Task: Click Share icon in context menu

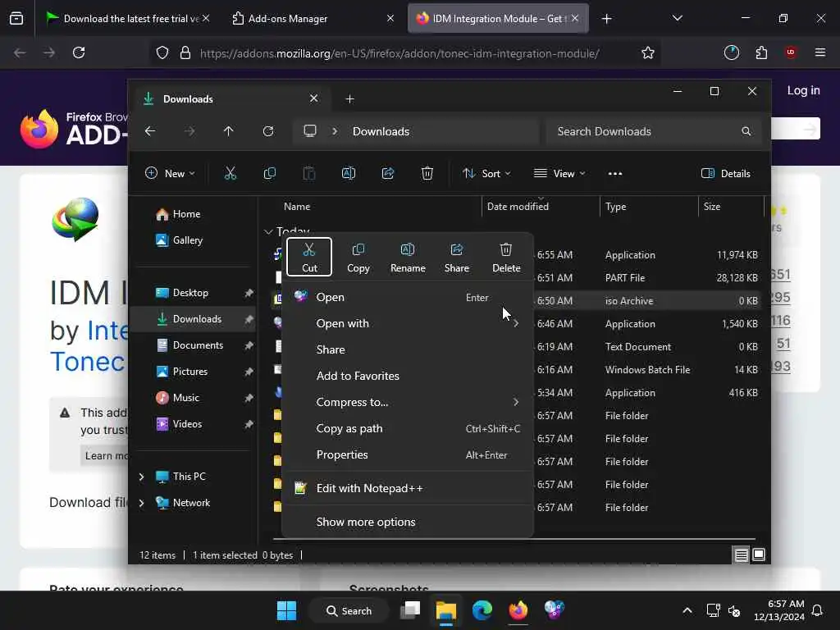Action: [x=456, y=257]
